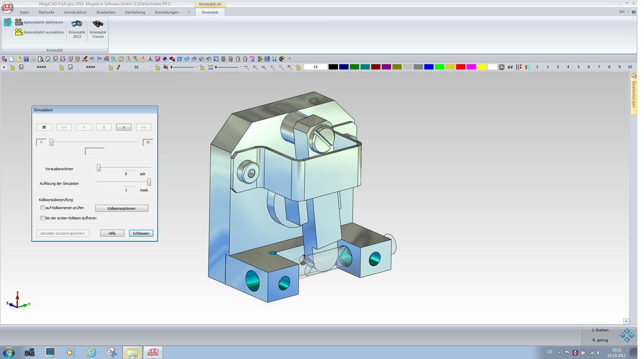The width and height of the screenshot is (644, 359).
Task: Click the open folder toolbar icon
Action: 19,59
